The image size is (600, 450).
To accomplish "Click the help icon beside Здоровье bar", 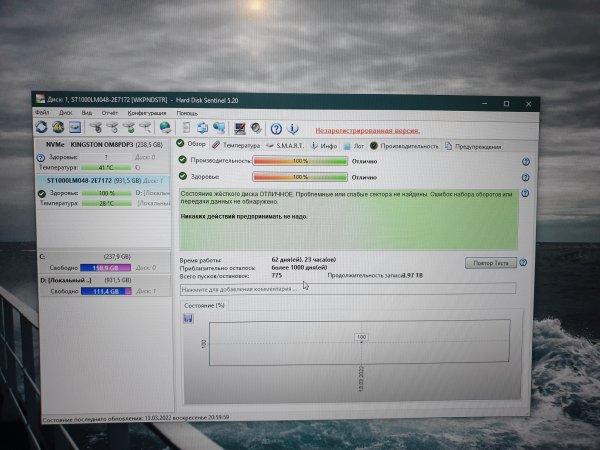I will 525,177.
